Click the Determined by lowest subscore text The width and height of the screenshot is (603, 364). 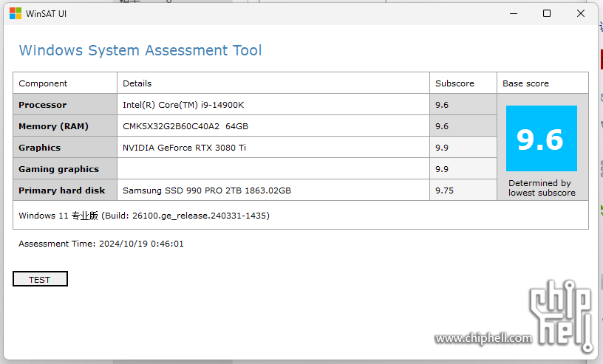[542, 188]
